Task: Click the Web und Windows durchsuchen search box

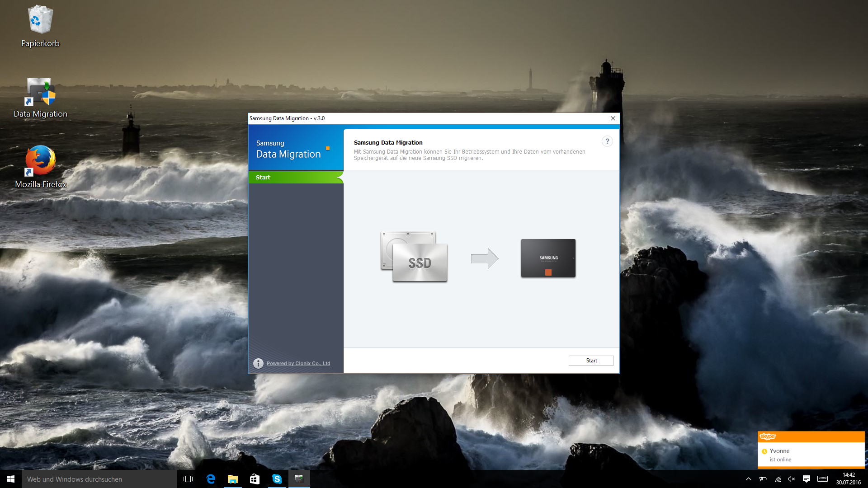Action: click(x=99, y=479)
